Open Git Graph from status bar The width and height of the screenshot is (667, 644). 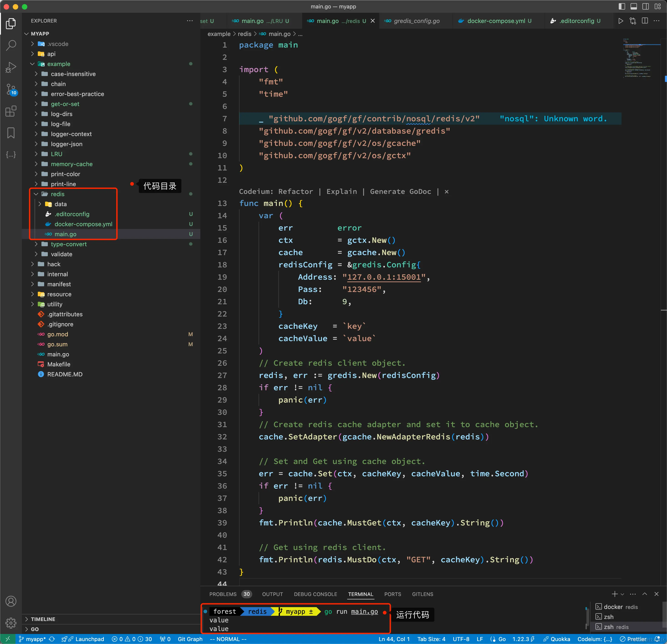tap(190, 639)
